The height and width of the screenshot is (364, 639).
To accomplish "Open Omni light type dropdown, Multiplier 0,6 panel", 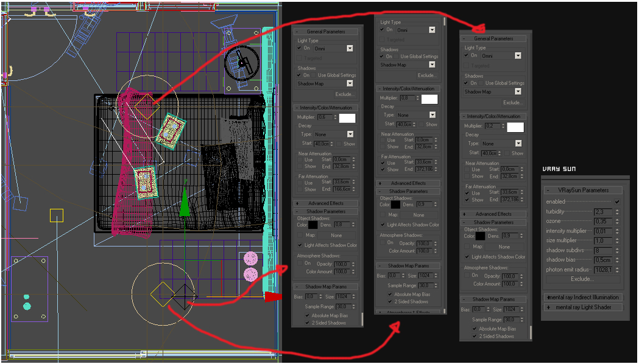I will click(x=350, y=49).
